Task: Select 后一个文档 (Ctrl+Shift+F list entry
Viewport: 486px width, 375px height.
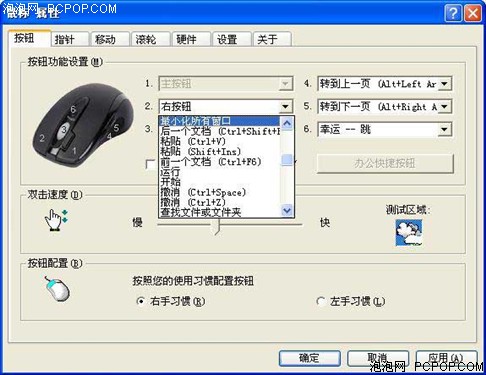Action: pos(220,131)
